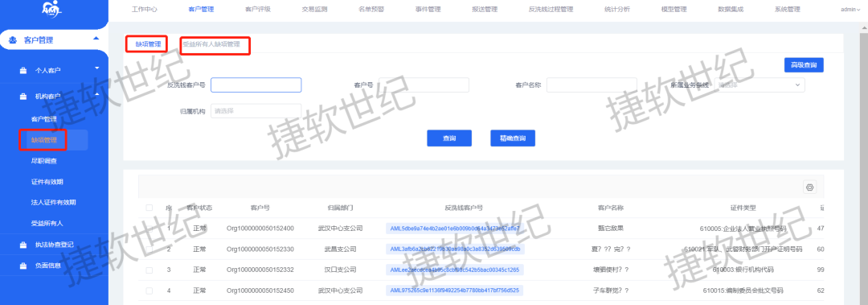
Task: Collapse the 机构客户 submenu arrow
Action: click(97, 94)
